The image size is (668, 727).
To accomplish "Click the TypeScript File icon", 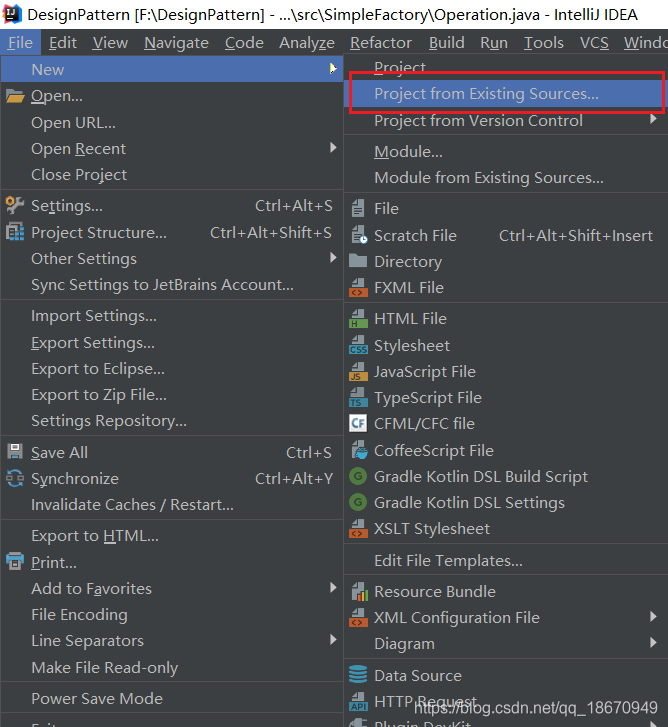I will coord(358,397).
